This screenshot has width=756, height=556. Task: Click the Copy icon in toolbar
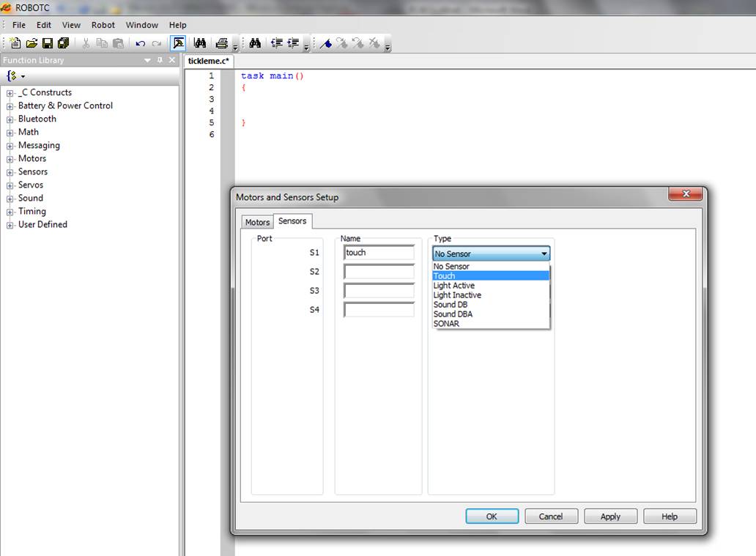coord(102,43)
